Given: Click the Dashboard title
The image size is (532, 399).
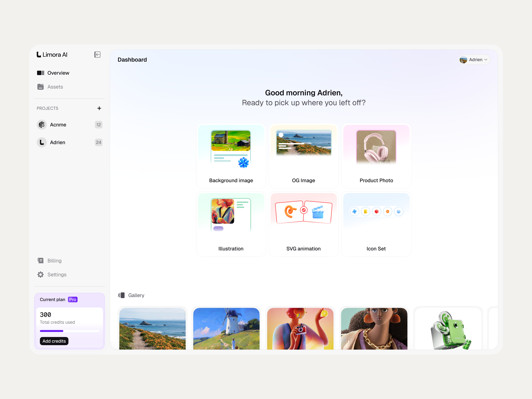Looking at the screenshot, I should pyautogui.click(x=132, y=60).
